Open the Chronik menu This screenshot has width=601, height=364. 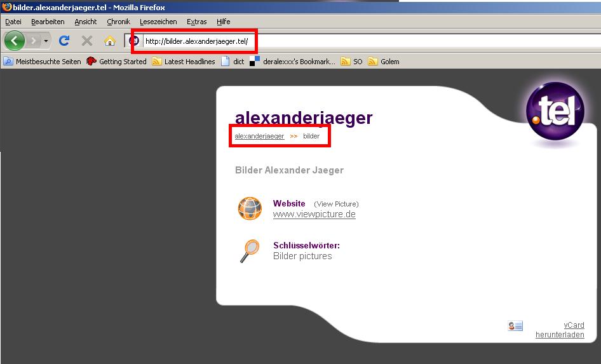(118, 22)
